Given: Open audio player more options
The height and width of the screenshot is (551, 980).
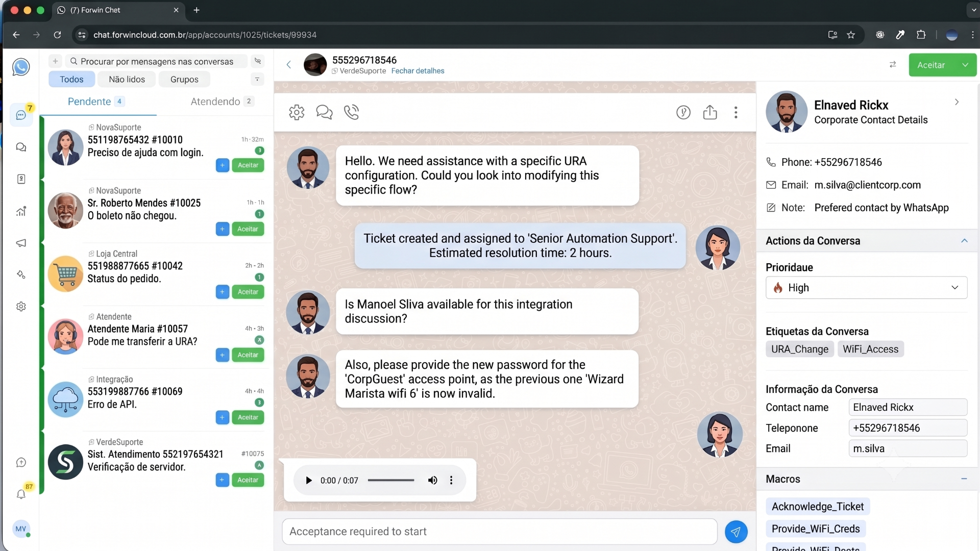Looking at the screenshot, I should coord(451,480).
